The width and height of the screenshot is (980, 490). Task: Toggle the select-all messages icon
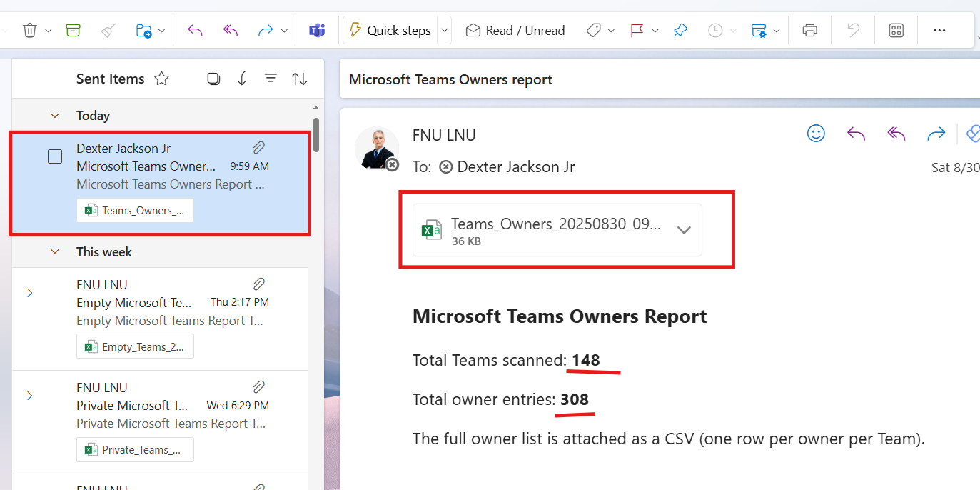[x=213, y=79]
